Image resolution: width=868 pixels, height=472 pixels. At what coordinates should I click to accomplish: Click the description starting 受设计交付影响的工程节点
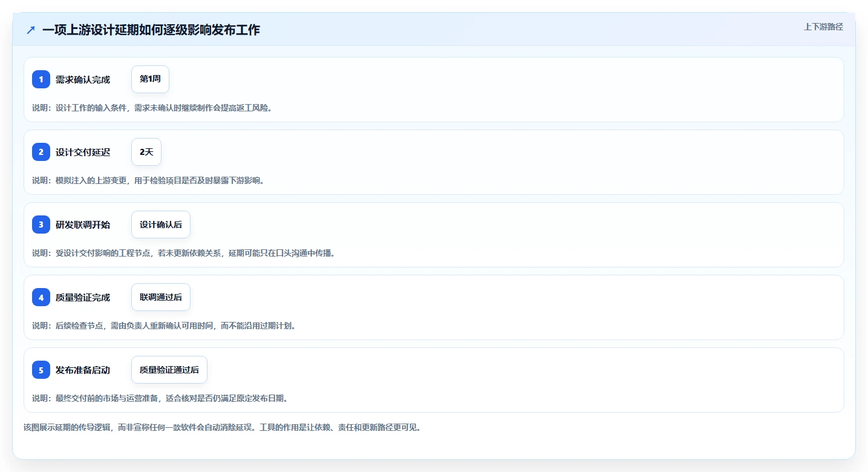[x=183, y=253]
